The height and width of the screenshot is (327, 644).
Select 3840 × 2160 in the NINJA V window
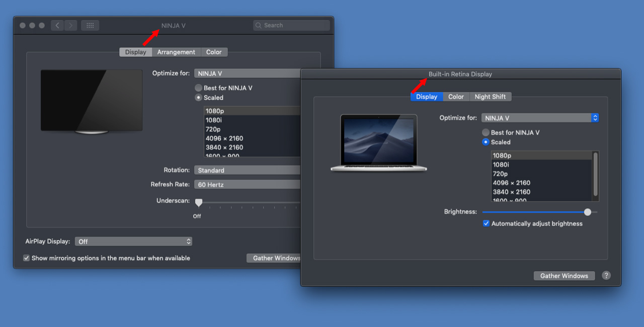[x=252, y=147]
